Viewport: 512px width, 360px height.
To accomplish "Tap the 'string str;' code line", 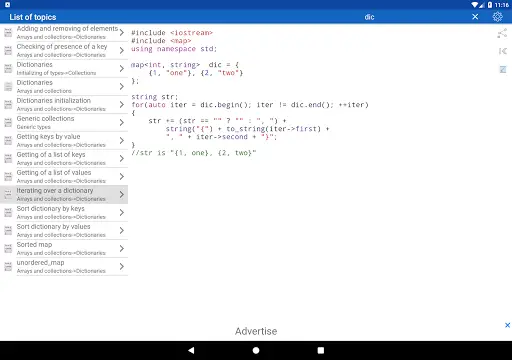I will (x=155, y=97).
